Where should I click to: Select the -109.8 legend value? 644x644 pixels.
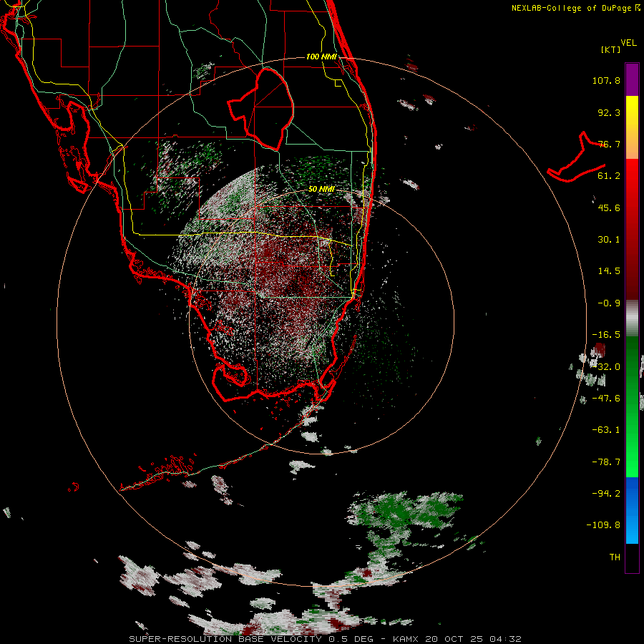(x=603, y=525)
